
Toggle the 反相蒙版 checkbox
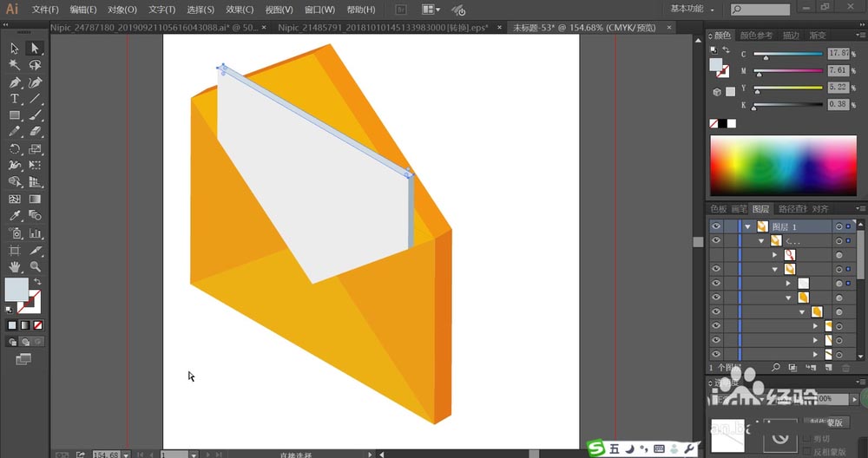coord(807,452)
